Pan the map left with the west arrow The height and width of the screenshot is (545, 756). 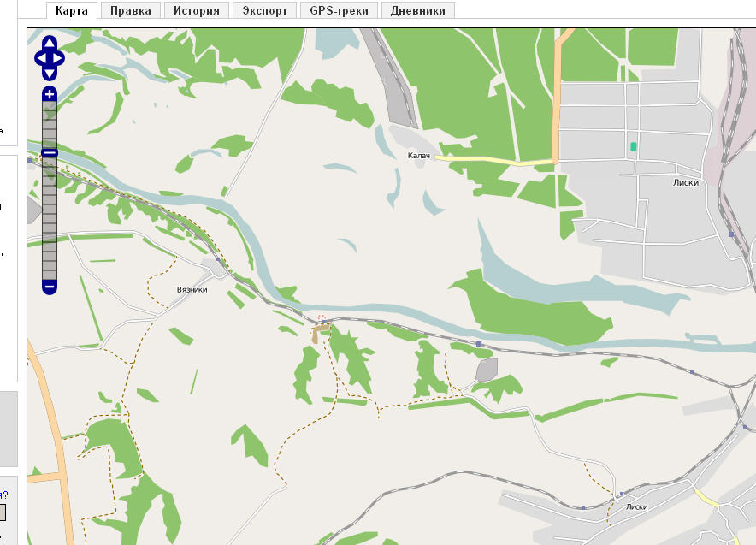point(40,58)
